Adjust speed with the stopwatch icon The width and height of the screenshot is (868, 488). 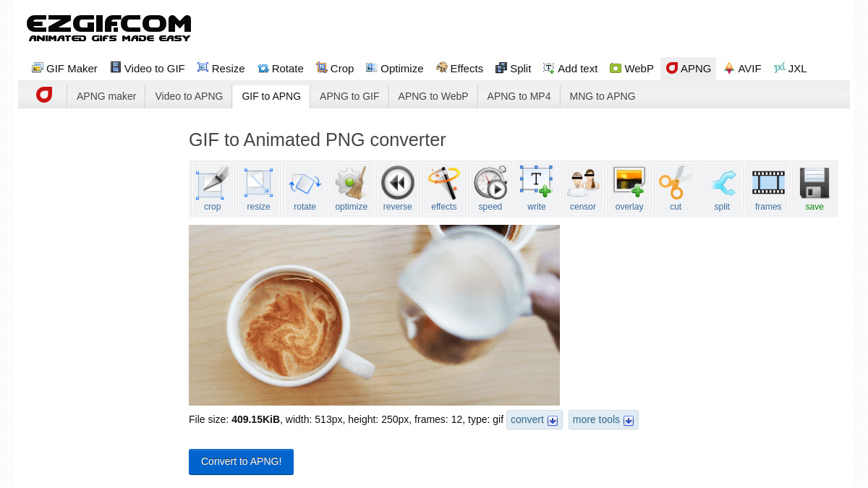pyautogui.click(x=490, y=188)
